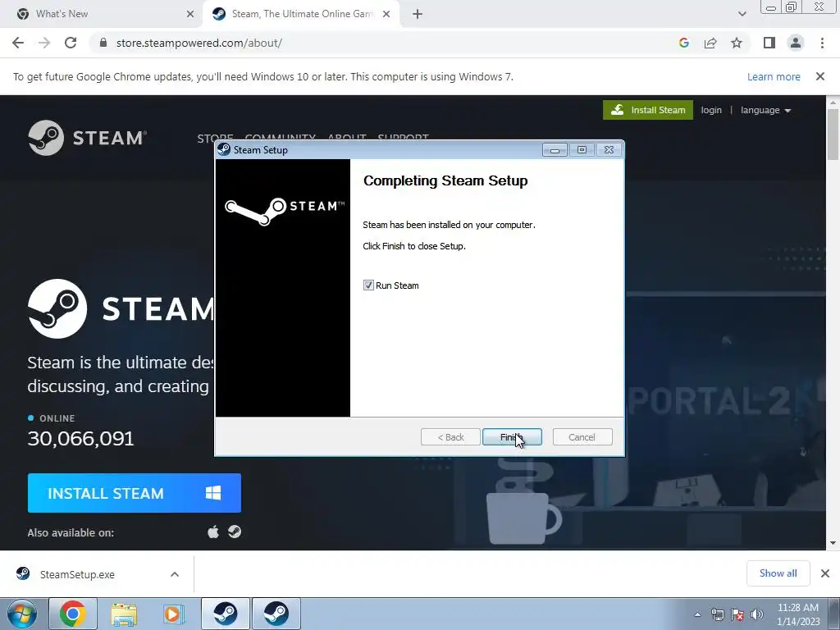
Task: Click the Steam logo in page header
Action: [87, 138]
